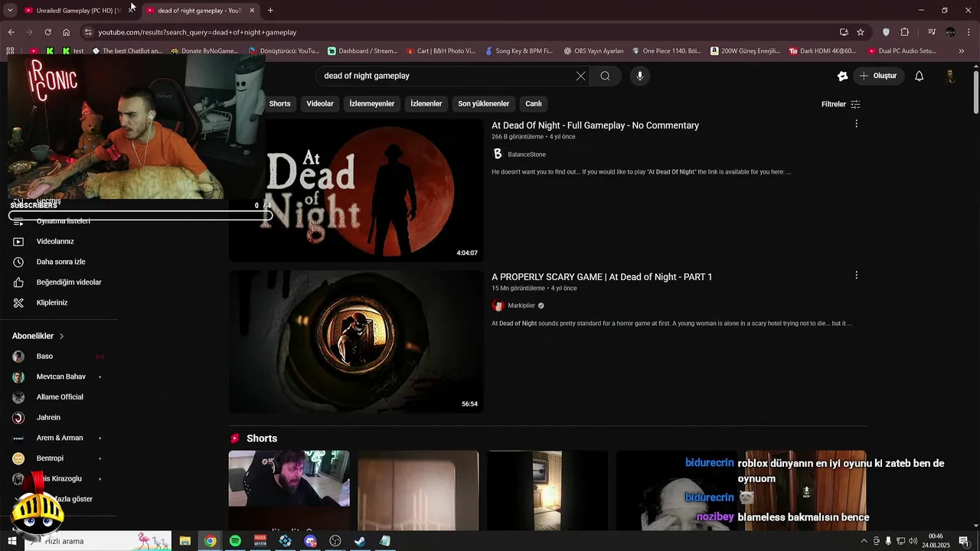Open the Arem & Arman subscription channel
Screen dimensions: 980x551
(60, 438)
